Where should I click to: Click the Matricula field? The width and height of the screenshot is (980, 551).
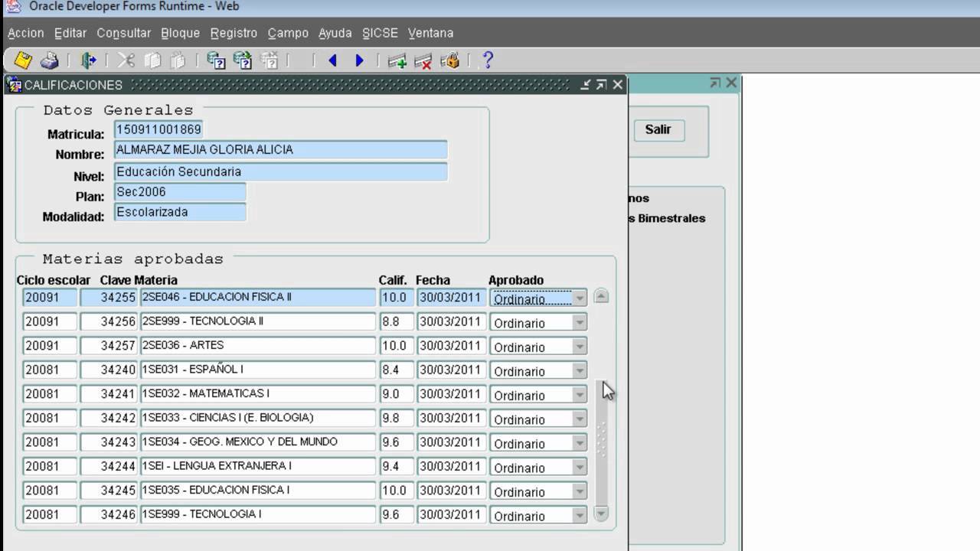coord(158,129)
